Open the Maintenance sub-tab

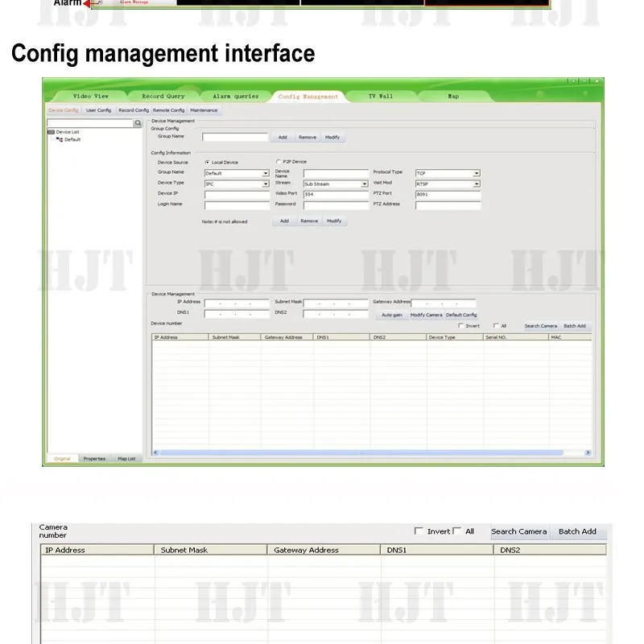[x=204, y=110]
